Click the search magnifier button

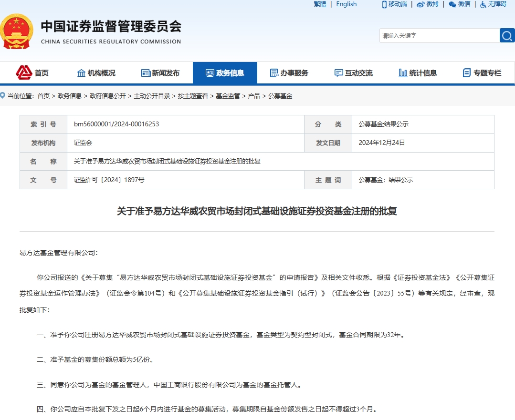pyautogui.click(x=507, y=35)
